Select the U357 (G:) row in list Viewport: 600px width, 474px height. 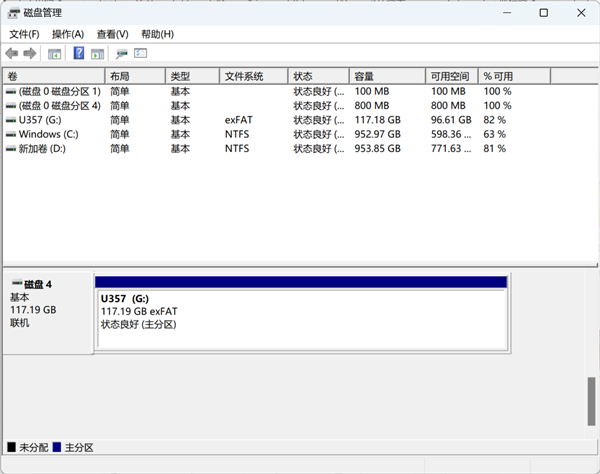coord(42,120)
